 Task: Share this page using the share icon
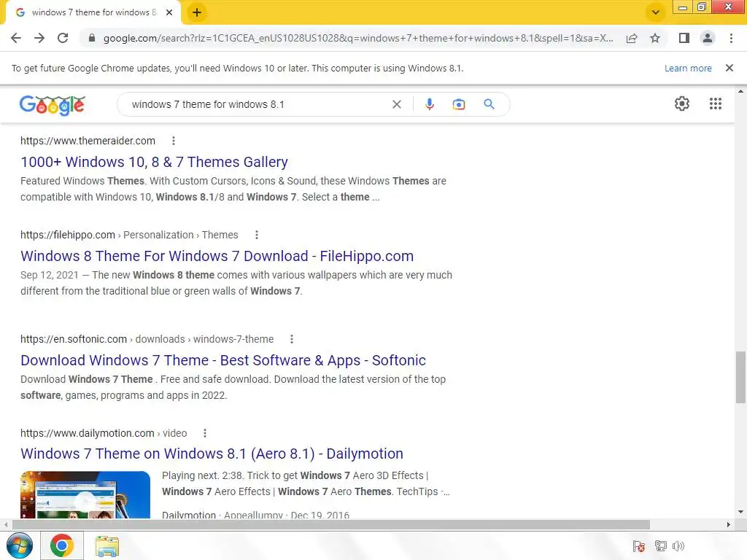coord(632,38)
